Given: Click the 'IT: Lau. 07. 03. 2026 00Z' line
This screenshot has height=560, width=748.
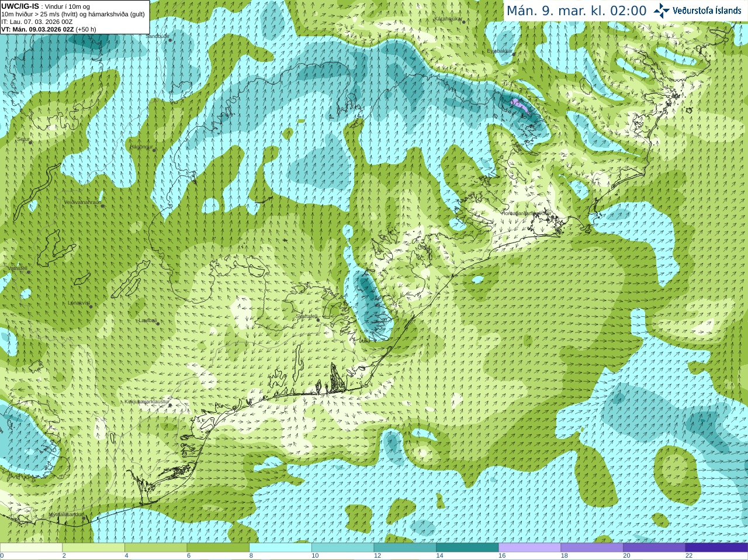Looking at the screenshot, I should coord(37,22).
